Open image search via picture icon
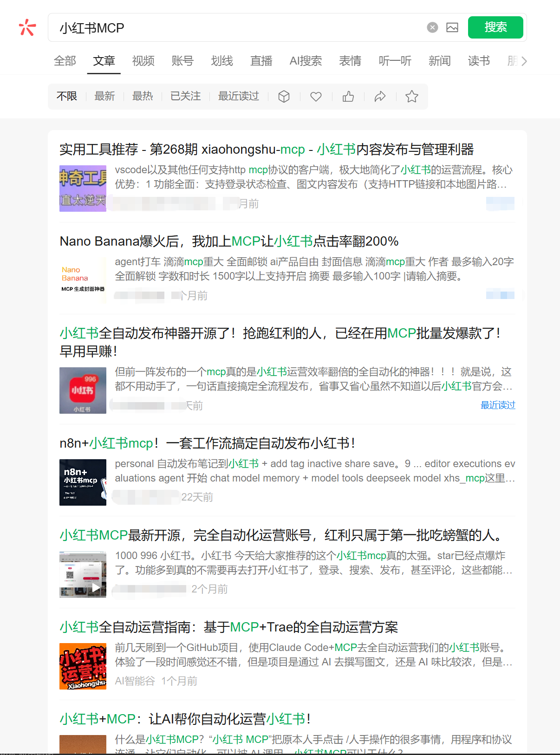 452,27
